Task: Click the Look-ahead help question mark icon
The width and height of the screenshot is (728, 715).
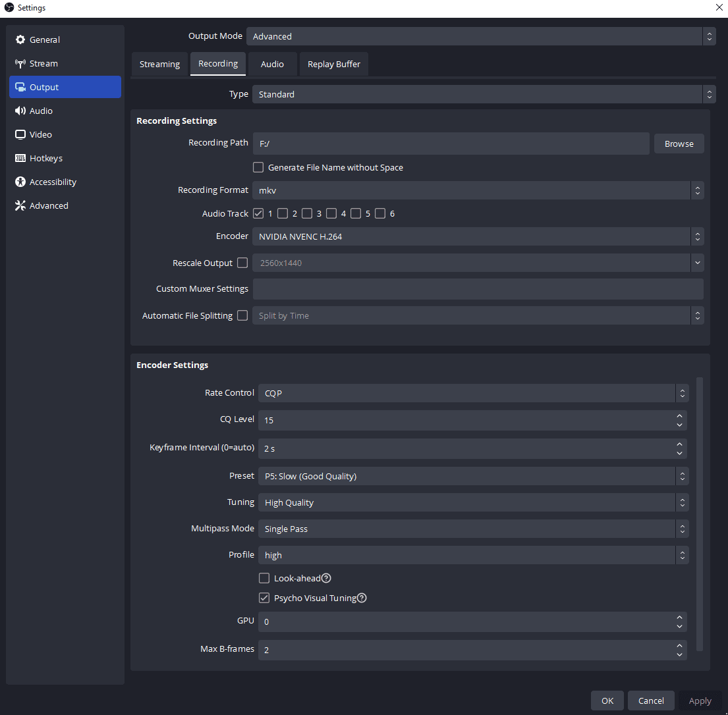Action: point(326,578)
